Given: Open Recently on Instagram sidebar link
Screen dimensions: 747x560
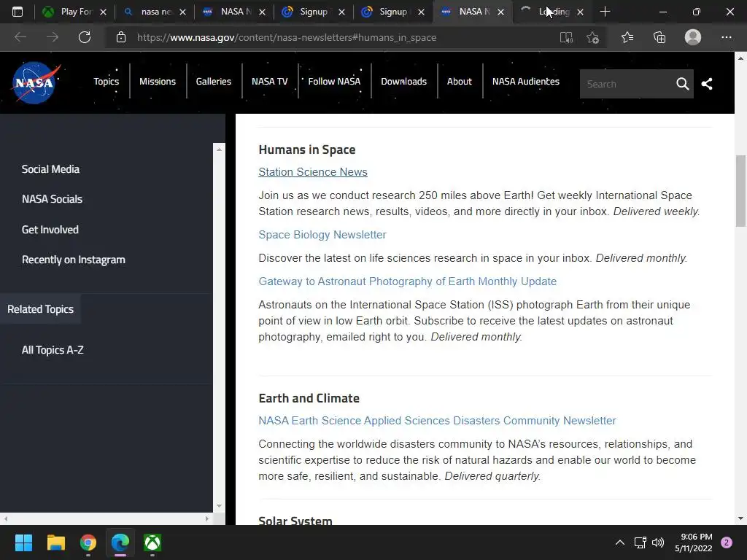Looking at the screenshot, I should [74, 260].
